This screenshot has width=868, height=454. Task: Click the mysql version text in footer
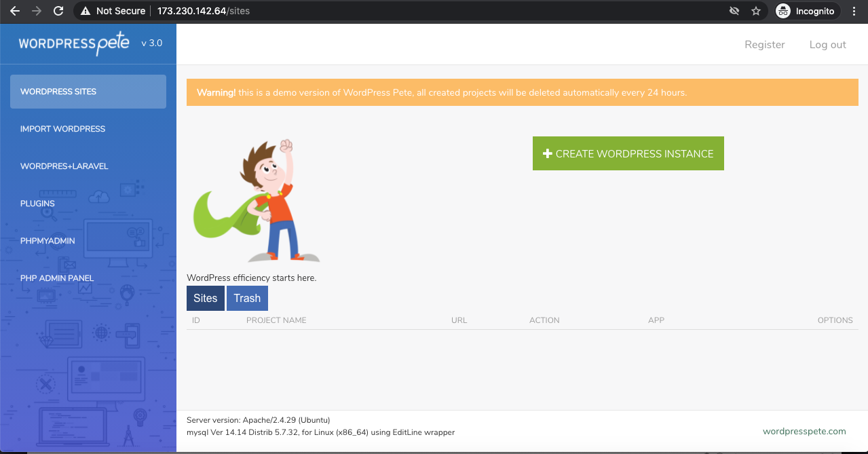tap(320, 432)
